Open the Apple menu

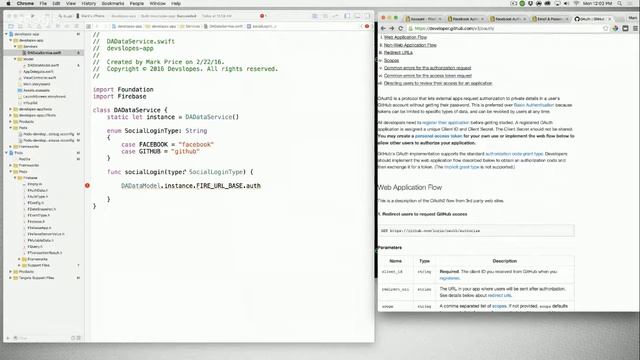click(x=8, y=3)
